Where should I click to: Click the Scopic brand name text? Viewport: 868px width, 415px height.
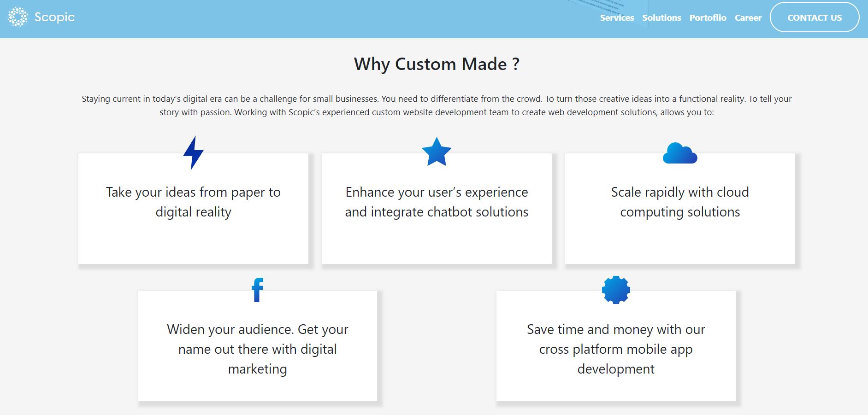(x=54, y=17)
